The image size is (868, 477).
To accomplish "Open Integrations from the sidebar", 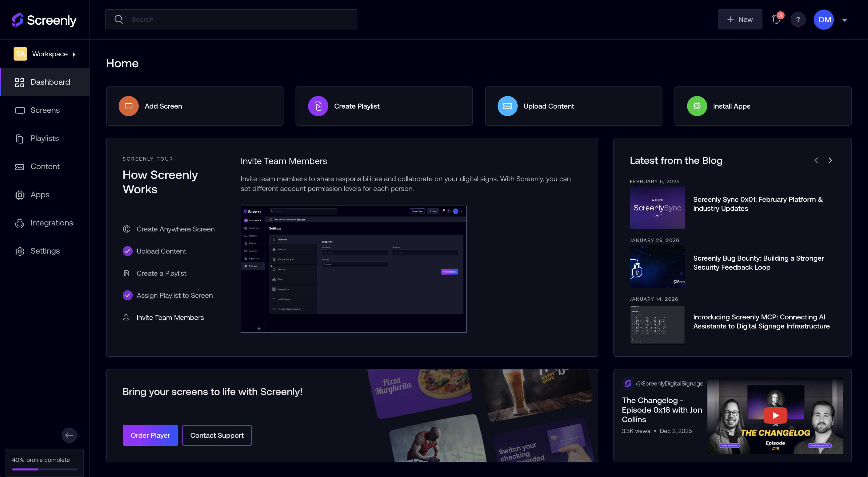I will point(52,223).
